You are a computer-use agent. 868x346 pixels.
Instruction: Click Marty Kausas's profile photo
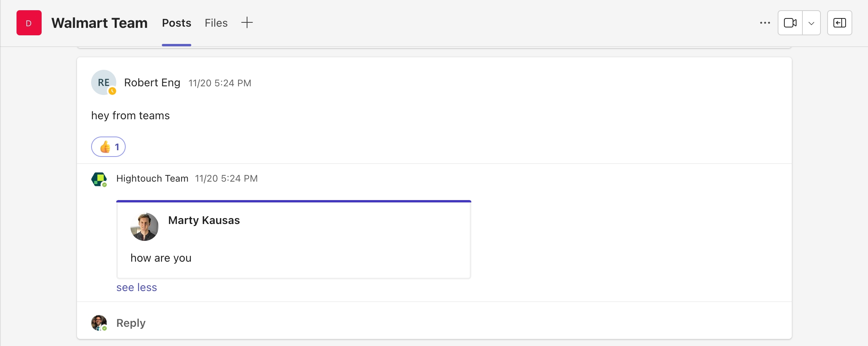coord(145,227)
